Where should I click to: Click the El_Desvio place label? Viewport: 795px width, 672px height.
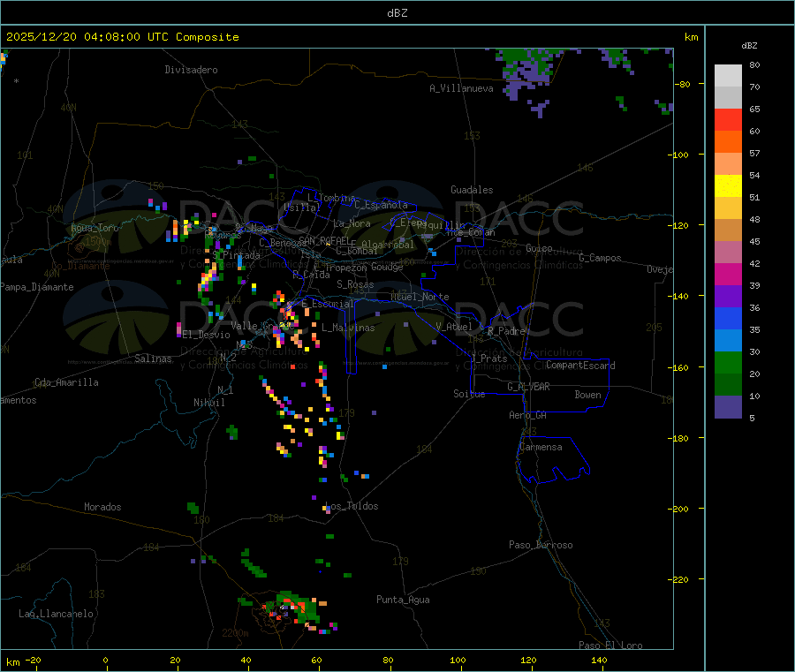206,335
